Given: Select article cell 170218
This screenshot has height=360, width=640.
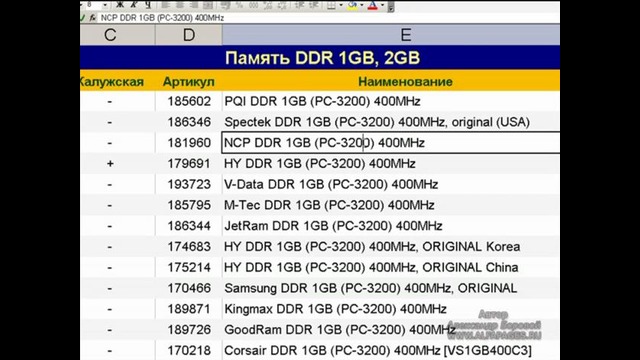Looking at the screenshot, I should 189,350.
